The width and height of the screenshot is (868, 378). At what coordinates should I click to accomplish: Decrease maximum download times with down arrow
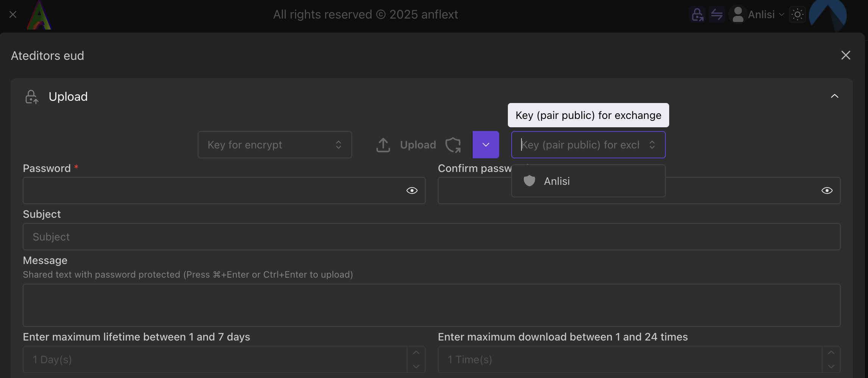(831, 366)
